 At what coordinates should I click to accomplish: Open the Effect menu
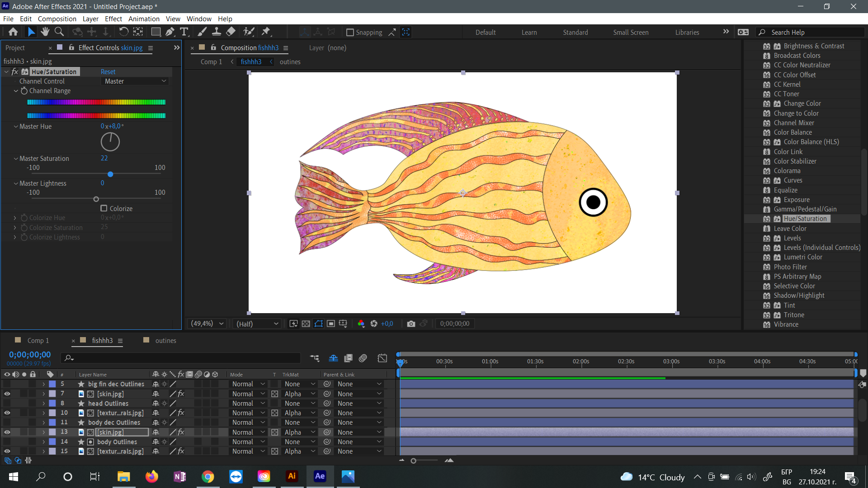pos(113,19)
